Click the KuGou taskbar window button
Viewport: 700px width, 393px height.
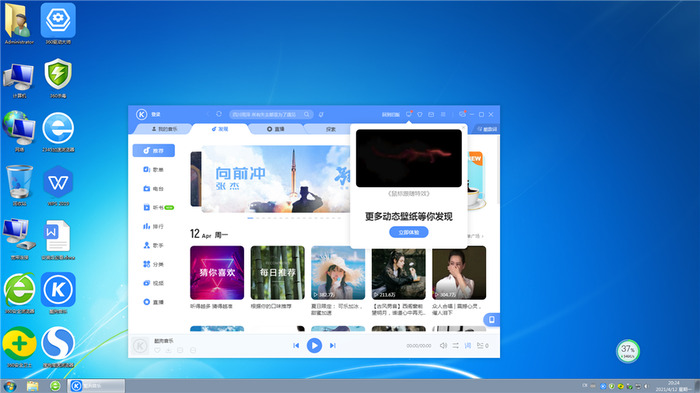click(x=96, y=386)
